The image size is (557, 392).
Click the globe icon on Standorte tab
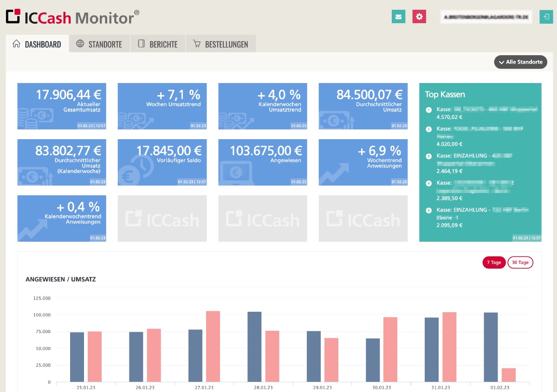(x=80, y=44)
